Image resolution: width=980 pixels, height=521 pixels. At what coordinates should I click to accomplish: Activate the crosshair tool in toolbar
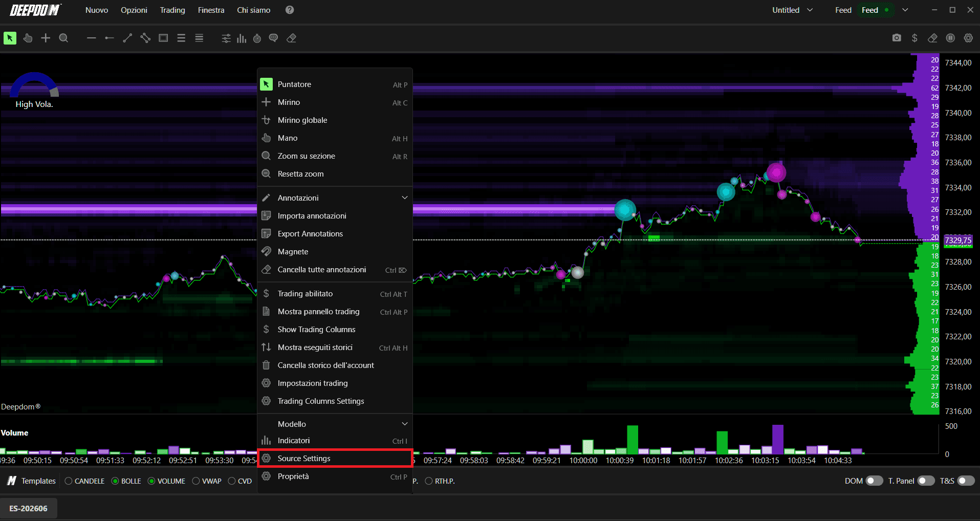tap(46, 38)
